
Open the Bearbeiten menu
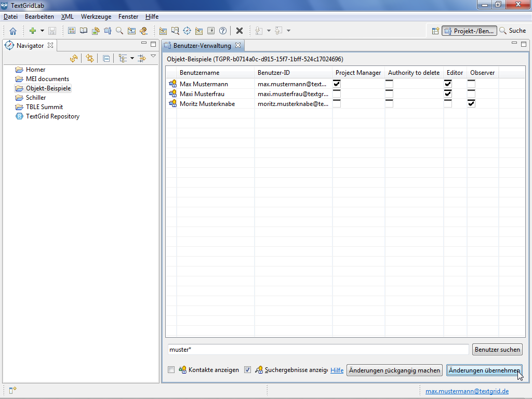(x=39, y=17)
